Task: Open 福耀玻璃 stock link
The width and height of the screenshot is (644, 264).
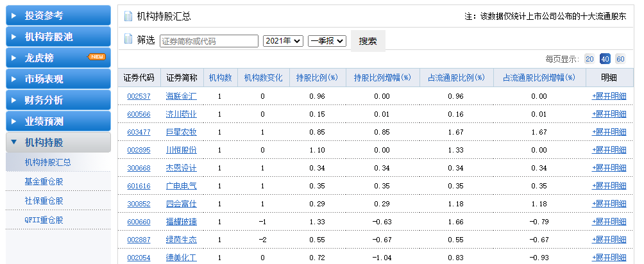Action: coord(181,222)
